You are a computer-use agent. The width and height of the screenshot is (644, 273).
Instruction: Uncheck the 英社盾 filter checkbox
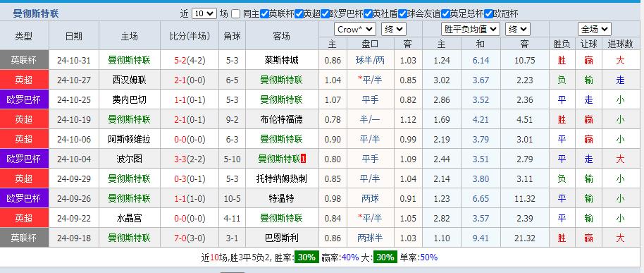coord(368,13)
